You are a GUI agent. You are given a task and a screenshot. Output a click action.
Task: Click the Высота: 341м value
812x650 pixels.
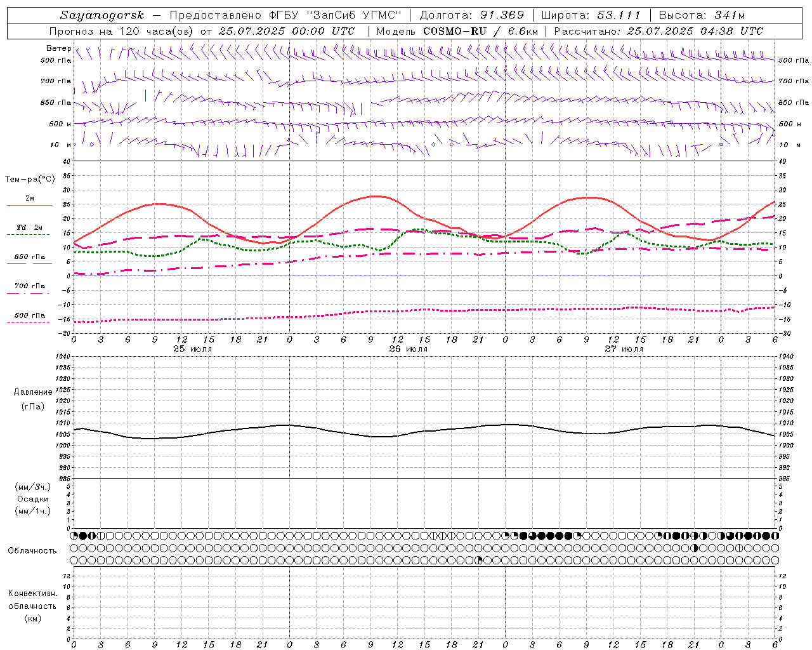(x=702, y=15)
